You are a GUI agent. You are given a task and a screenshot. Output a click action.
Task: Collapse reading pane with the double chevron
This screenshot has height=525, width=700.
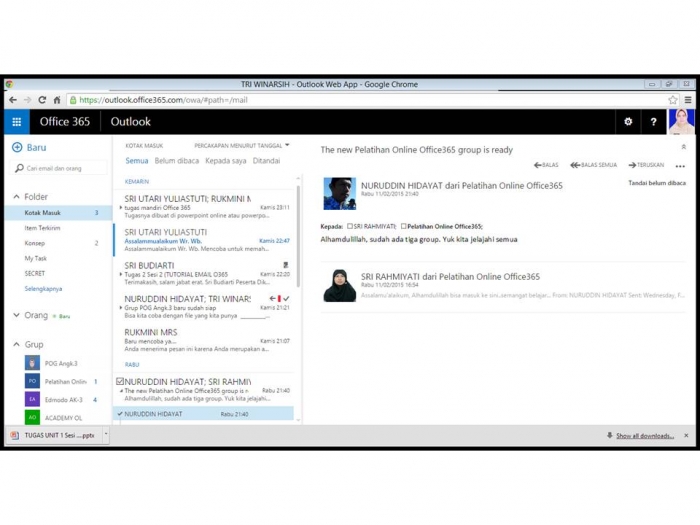[683, 147]
